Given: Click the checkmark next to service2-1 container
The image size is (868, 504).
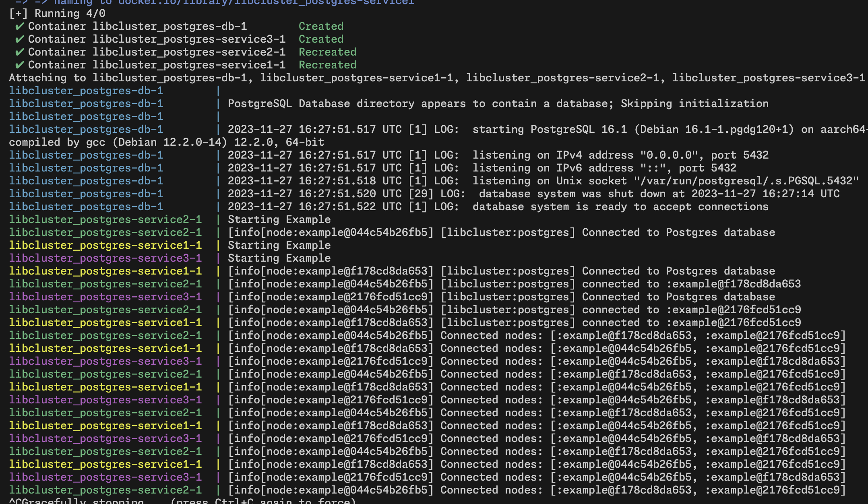Looking at the screenshot, I should (19, 52).
